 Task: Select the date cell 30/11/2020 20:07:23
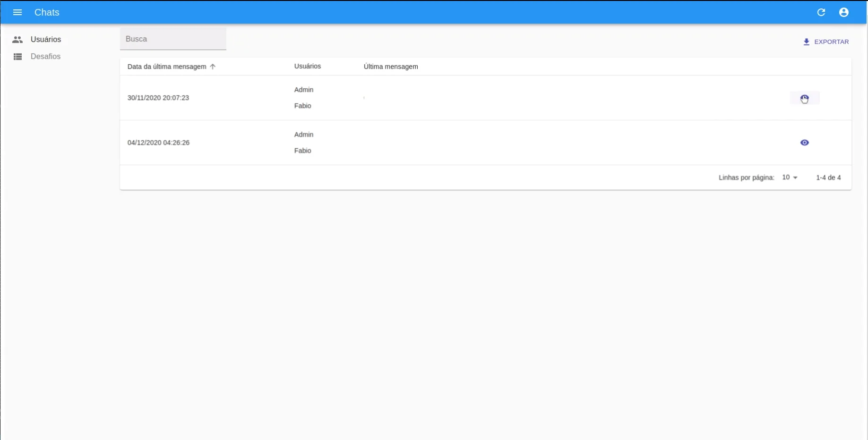coord(158,98)
